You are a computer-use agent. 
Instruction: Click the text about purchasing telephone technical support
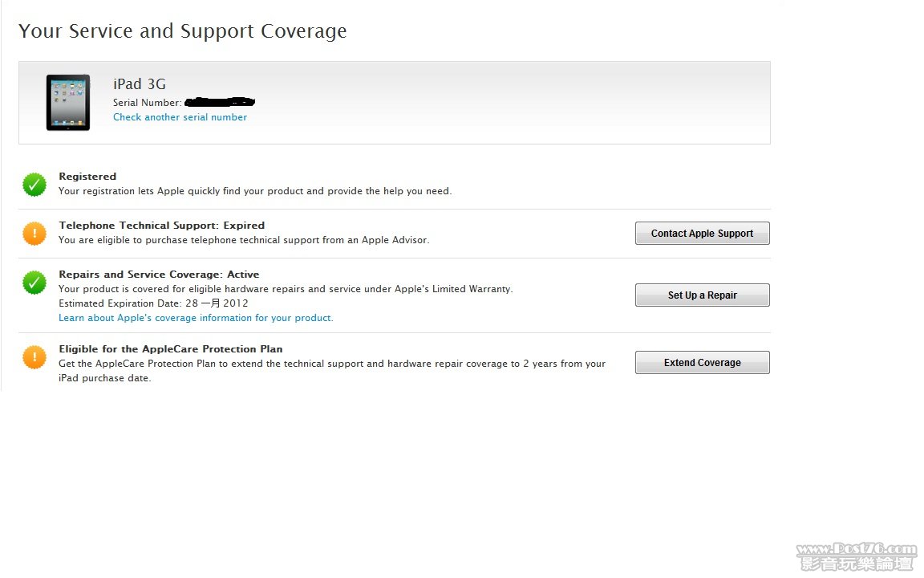pyautogui.click(x=244, y=240)
